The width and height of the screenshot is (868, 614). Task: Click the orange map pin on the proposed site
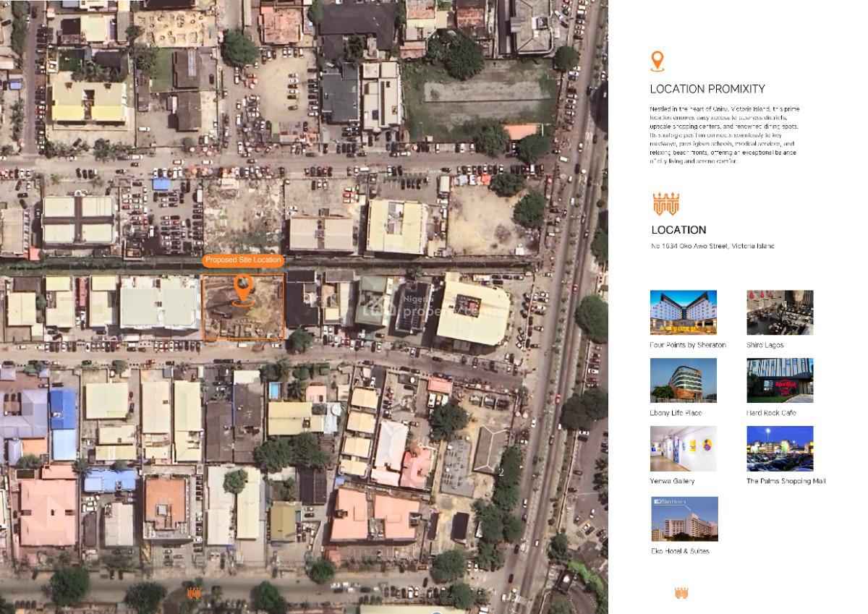(243, 289)
